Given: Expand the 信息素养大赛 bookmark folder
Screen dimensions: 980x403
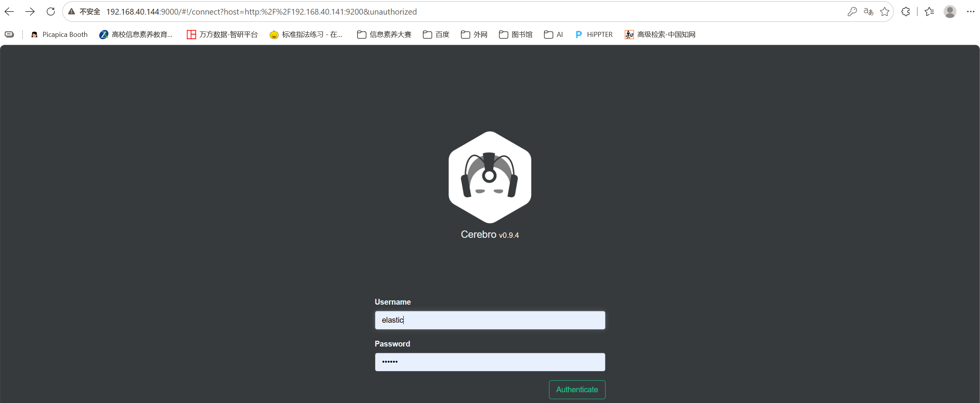Looking at the screenshot, I should point(384,35).
